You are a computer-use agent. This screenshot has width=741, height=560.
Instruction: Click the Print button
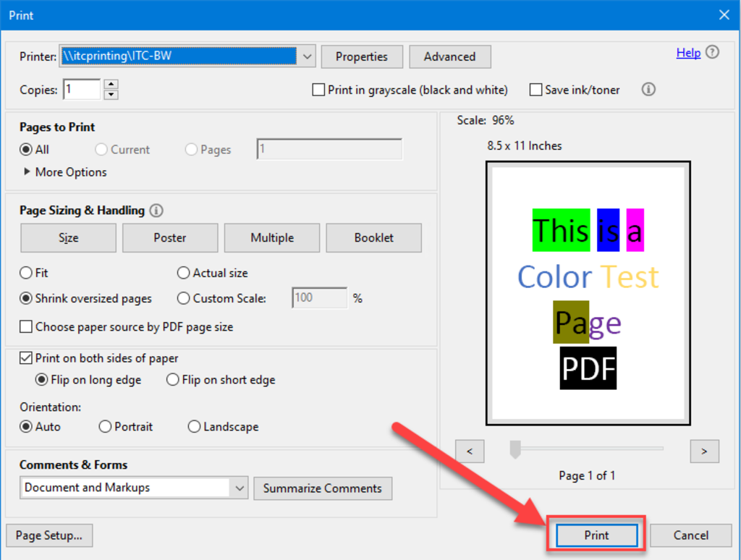coord(596,535)
